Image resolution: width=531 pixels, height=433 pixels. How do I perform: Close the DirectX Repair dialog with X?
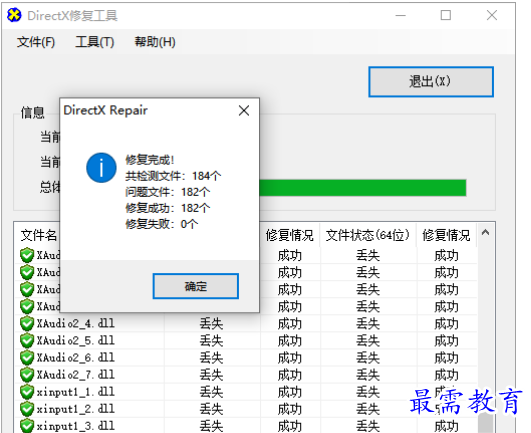244,110
